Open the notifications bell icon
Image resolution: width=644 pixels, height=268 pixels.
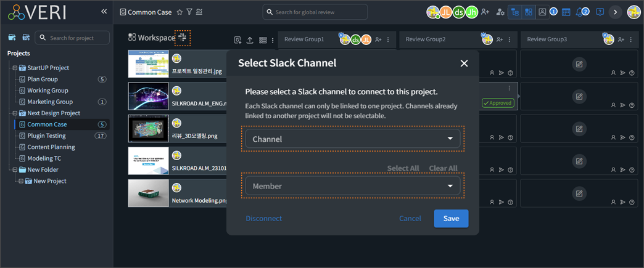(580, 12)
